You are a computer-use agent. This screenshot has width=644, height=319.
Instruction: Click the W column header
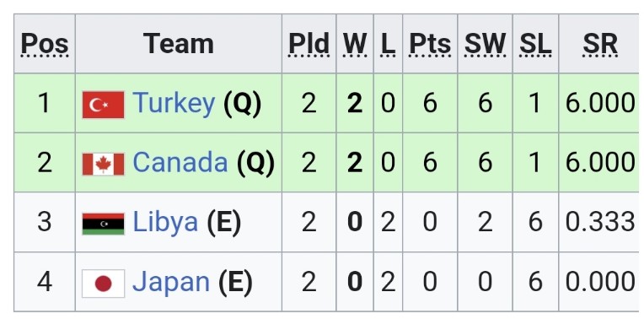pos(355,44)
